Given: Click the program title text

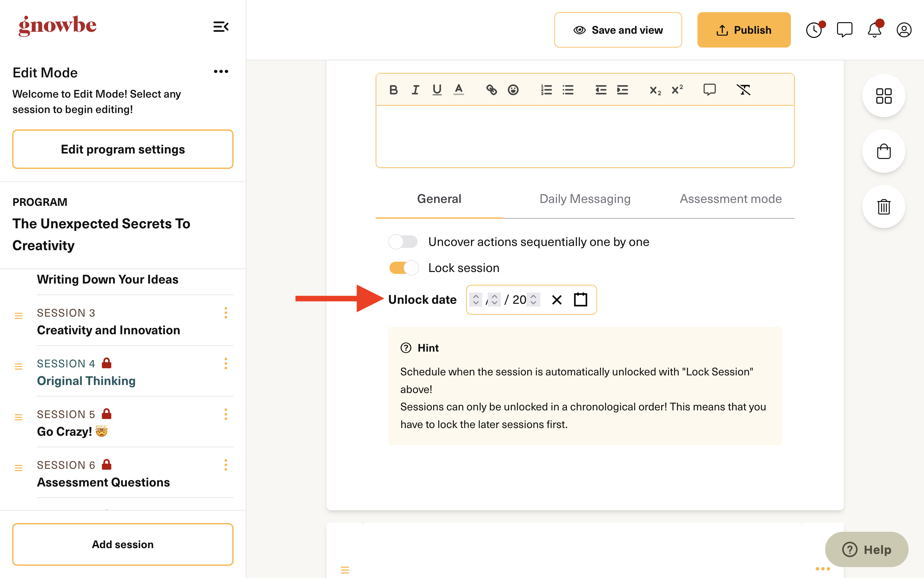Looking at the screenshot, I should coord(101,234).
